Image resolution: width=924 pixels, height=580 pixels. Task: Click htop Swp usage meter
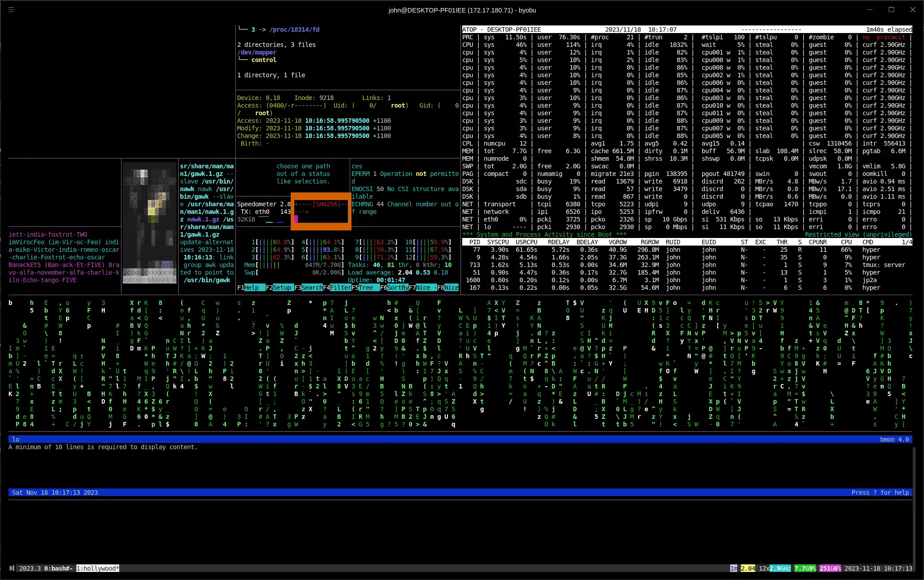[294, 272]
